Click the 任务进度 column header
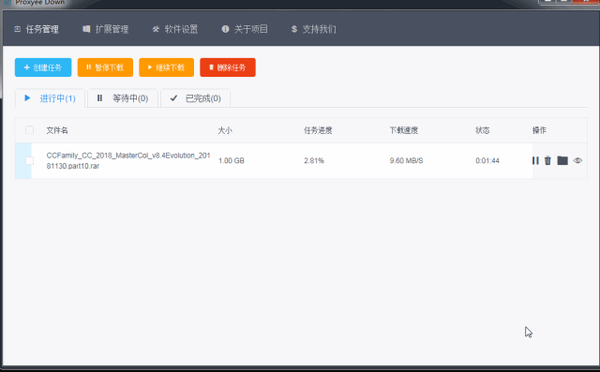Screen dimensions: 600x372 tap(318, 131)
